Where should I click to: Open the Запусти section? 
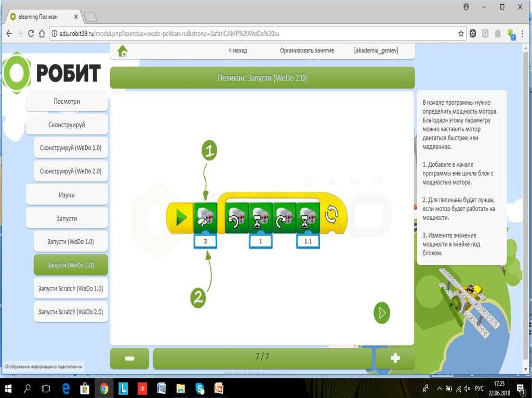(x=67, y=218)
